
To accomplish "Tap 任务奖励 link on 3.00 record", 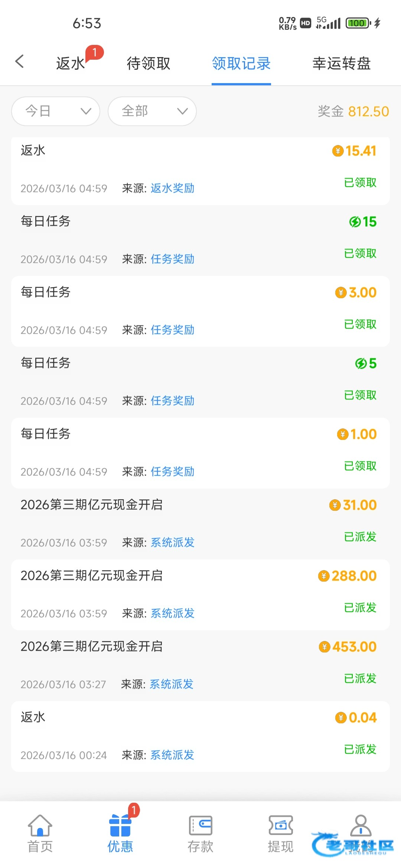I will click(173, 330).
